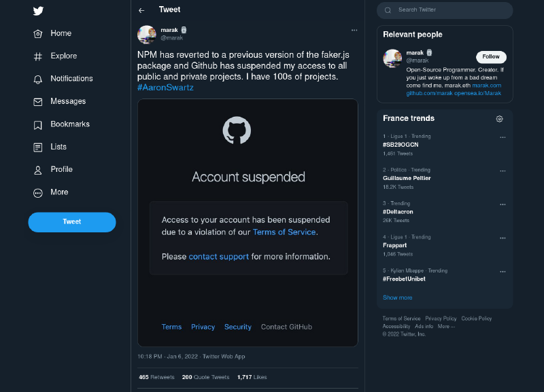Open the France trends settings gear
This screenshot has height=392, width=544.
click(x=499, y=118)
